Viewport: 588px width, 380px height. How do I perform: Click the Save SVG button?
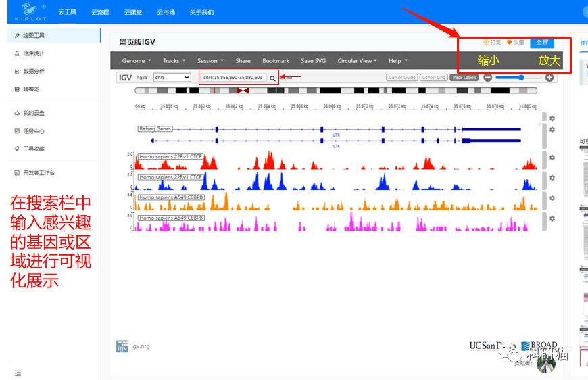click(313, 61)
